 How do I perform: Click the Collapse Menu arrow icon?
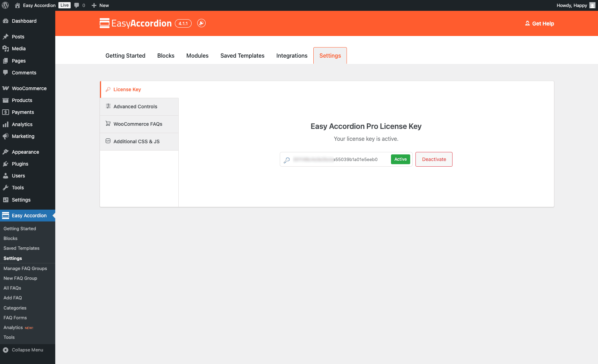6,350
